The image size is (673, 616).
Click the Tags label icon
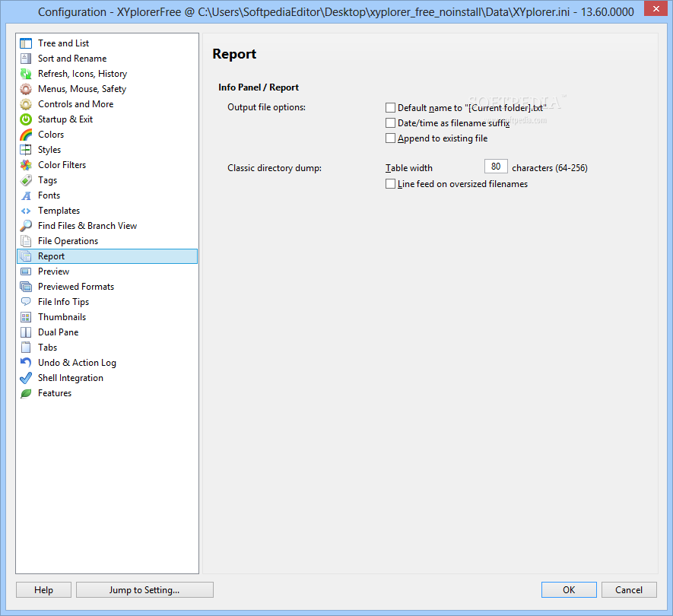click(26, 180)
